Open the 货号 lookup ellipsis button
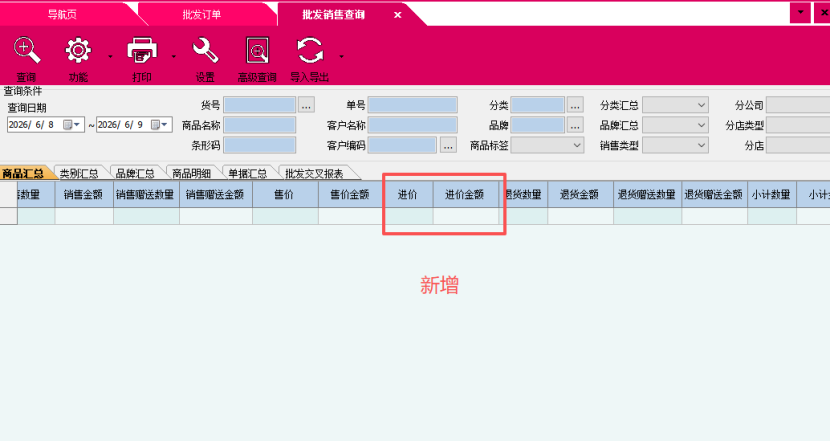 coord(306,105)
